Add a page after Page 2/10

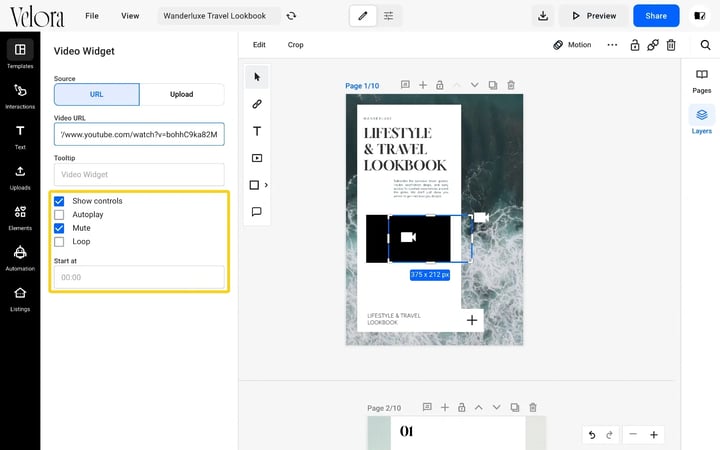pos(444,407)
